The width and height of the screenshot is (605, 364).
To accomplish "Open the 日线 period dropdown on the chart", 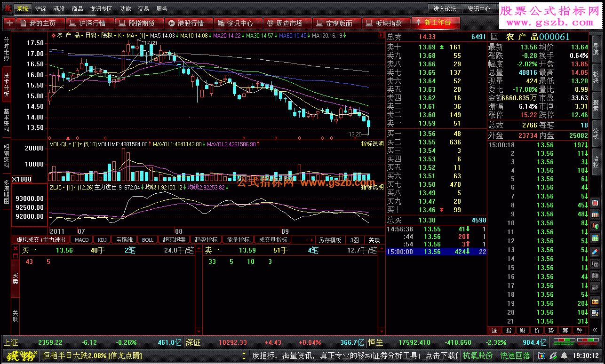I will [x=93, y=35].
